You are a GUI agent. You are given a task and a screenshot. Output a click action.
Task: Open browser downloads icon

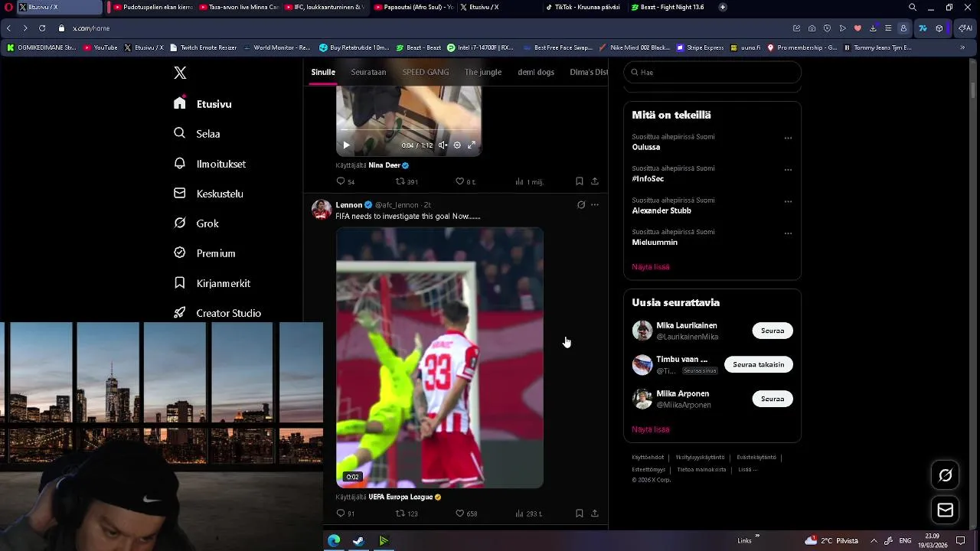[873, 28]
